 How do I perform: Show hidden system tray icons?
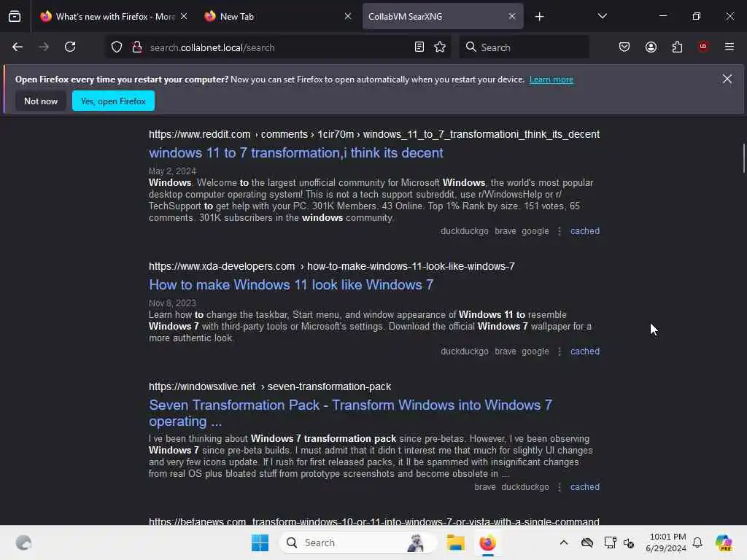(564, 542)
